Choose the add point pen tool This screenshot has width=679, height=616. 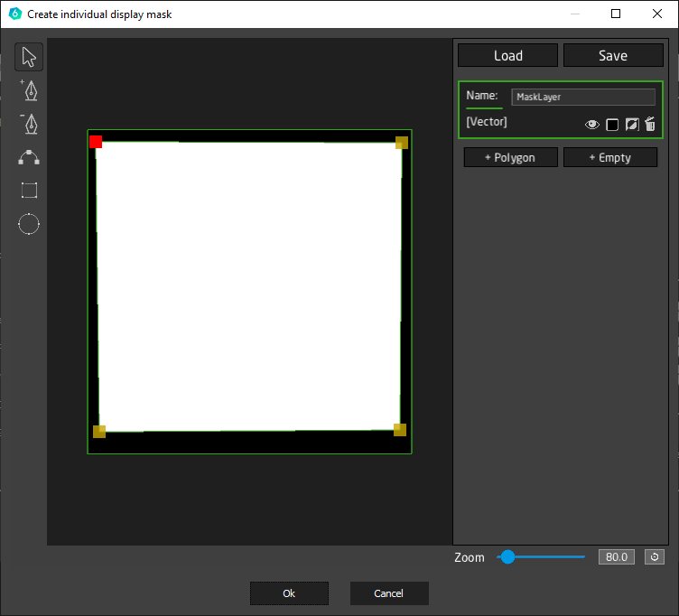click(x=29, y=90)
